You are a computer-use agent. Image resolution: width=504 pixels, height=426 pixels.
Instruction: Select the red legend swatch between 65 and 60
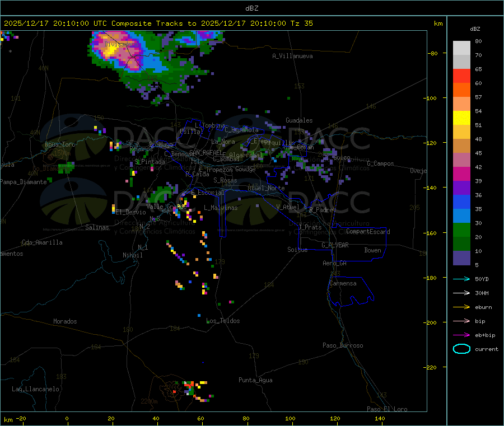point(461,76)
